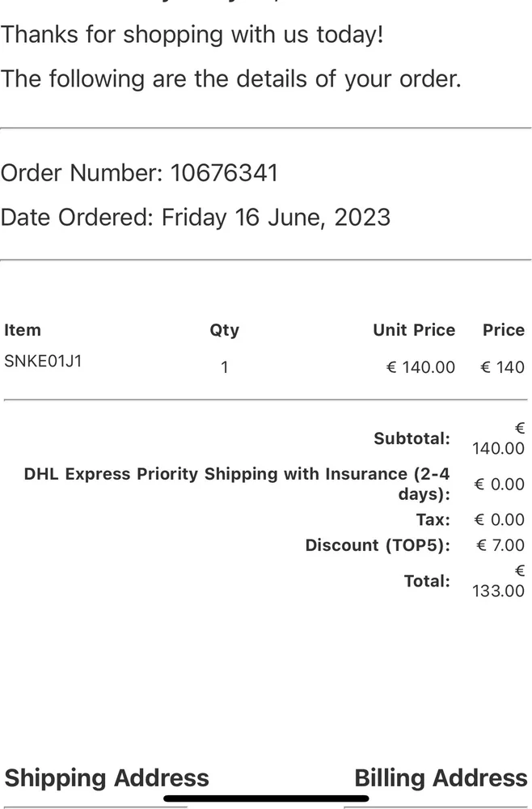Tap the Date Ordered line
Image resolution: width=532 pixels, height=809 pixels.
[196, 218]
